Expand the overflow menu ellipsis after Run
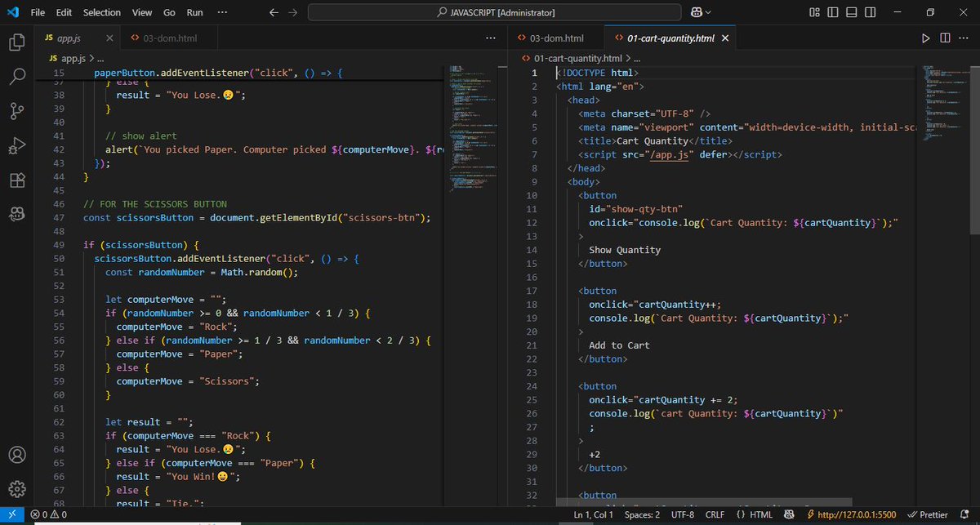The image size is (980, 525). [x=223, y=12]
